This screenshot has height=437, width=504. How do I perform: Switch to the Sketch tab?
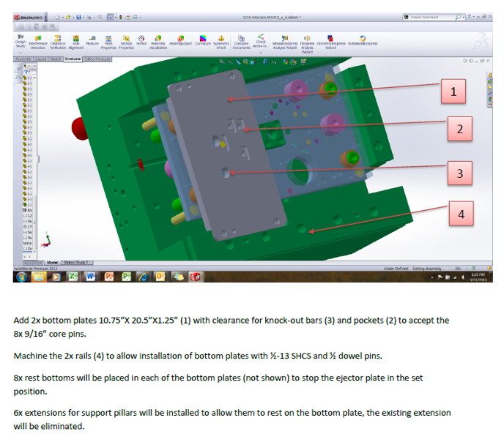click(56, 59)
